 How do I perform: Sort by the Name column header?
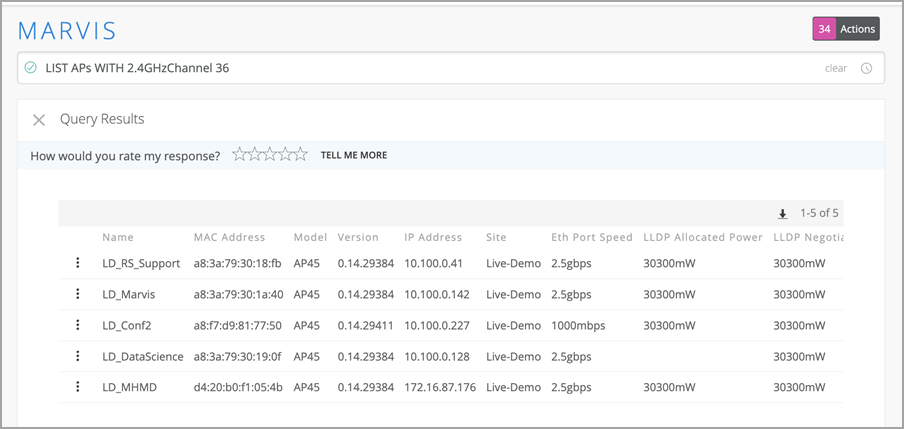[118, 238]
